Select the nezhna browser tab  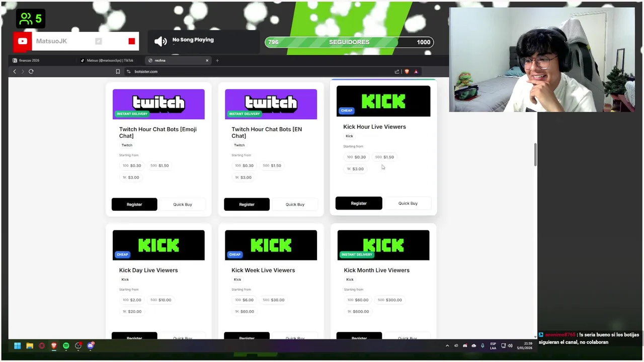click(x=179, y=60)
